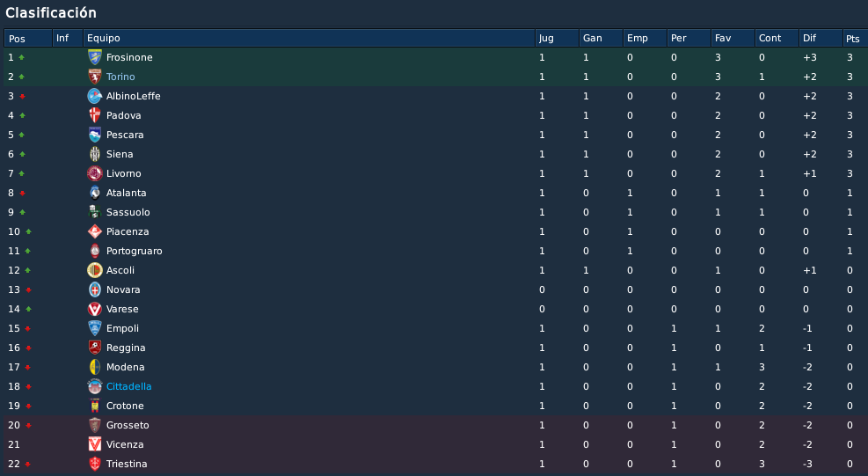The image size is (868, 476).
Task: Click the Padova shield crest
Action: point(95,115)
